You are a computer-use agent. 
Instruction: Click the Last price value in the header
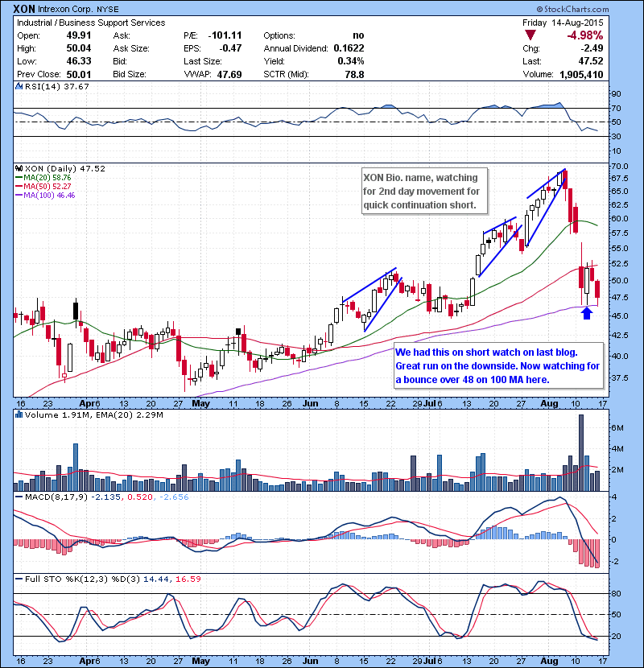coord(591,61)
